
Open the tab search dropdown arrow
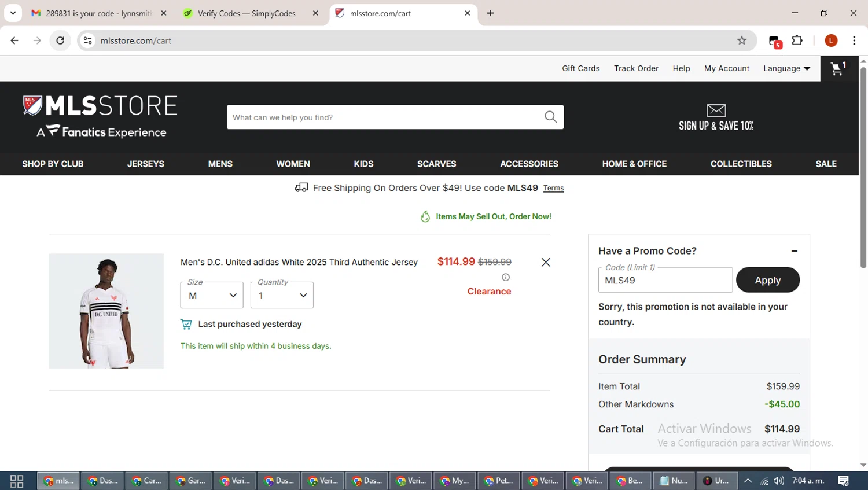click(13, 13)
